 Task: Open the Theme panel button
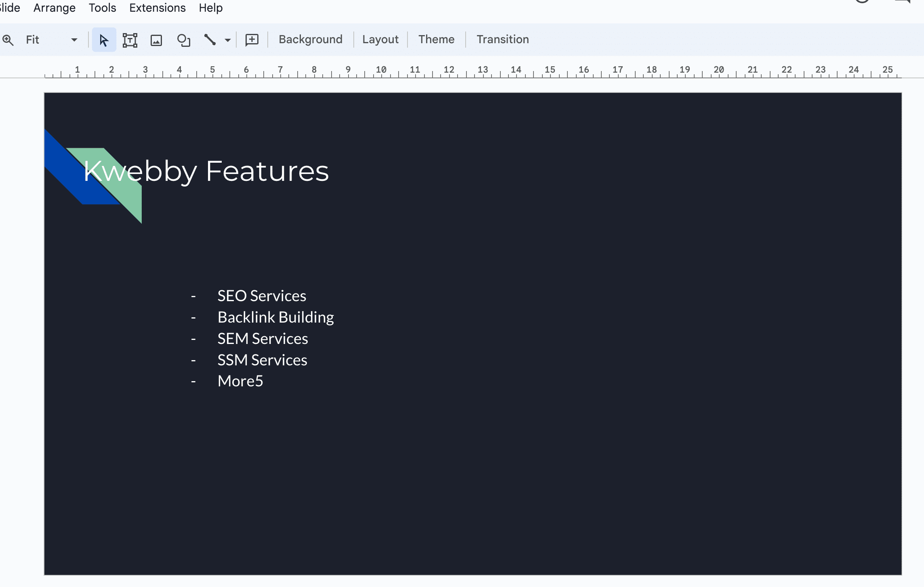[436, 39]
